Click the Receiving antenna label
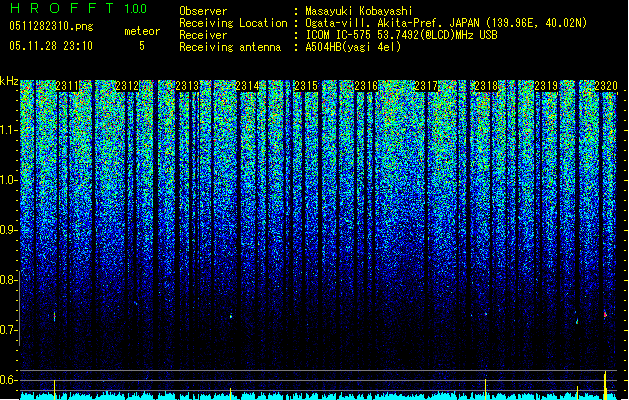The width and height of the screenshot is (629, 400). pyautogui.click(x=230, y=47)
